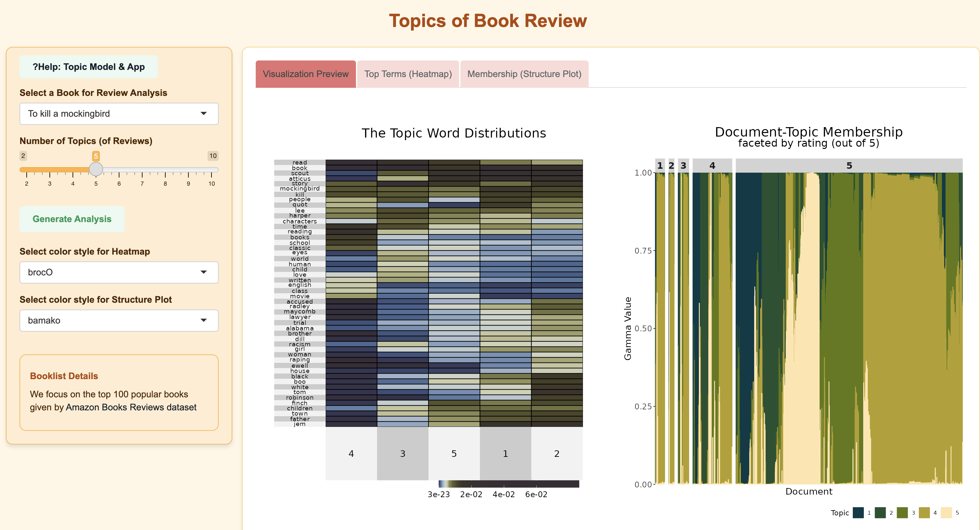The height and width of the screenshot is (530, 980).
Task: Click the Generate Analysis button
Action: 72,219
